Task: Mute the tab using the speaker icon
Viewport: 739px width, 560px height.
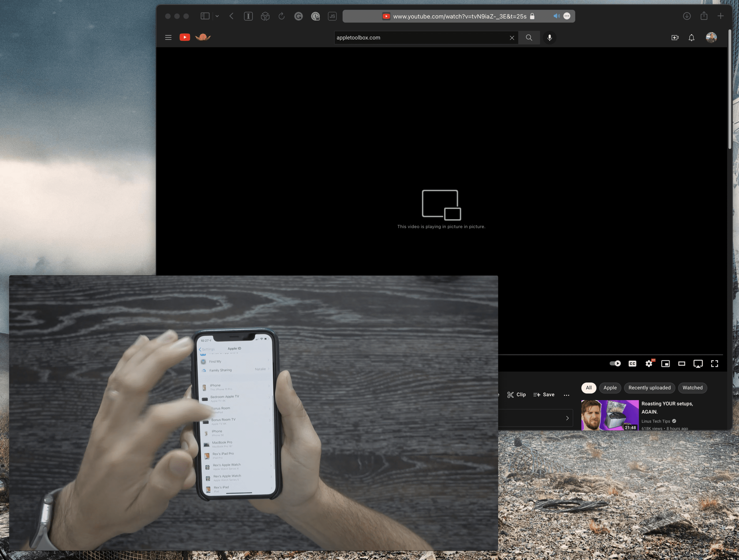Action: tap(556, 16)
